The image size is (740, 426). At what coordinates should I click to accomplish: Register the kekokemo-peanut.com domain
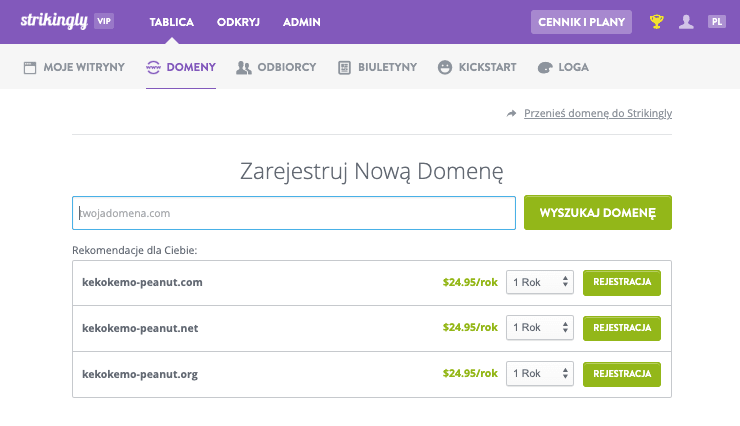(622, 283)
